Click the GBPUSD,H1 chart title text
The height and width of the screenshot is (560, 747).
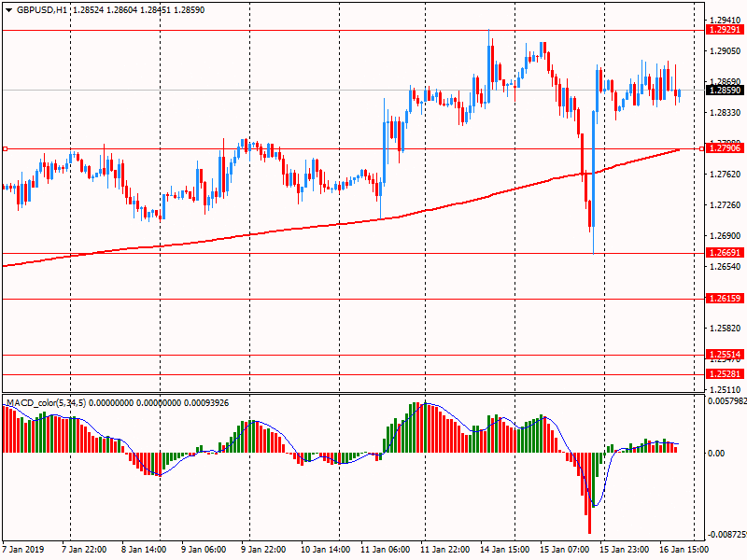[x=42, y=9]
